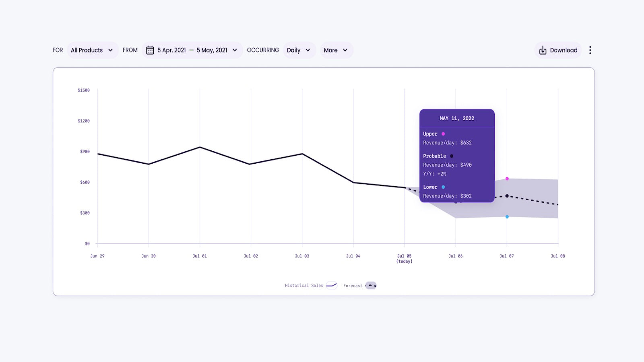The height and width of the screenshot is (362, 644).
Task: Click the pink Upper forecast point
Action: 507,179
